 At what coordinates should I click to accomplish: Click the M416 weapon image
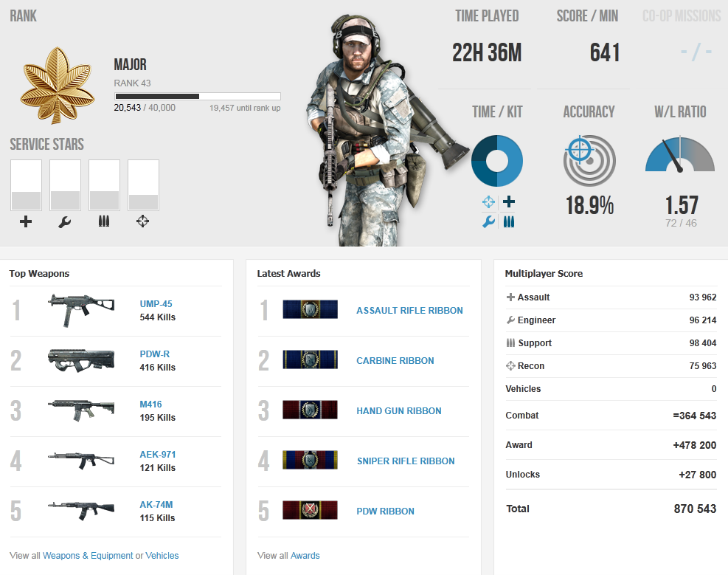click(81, 410)
